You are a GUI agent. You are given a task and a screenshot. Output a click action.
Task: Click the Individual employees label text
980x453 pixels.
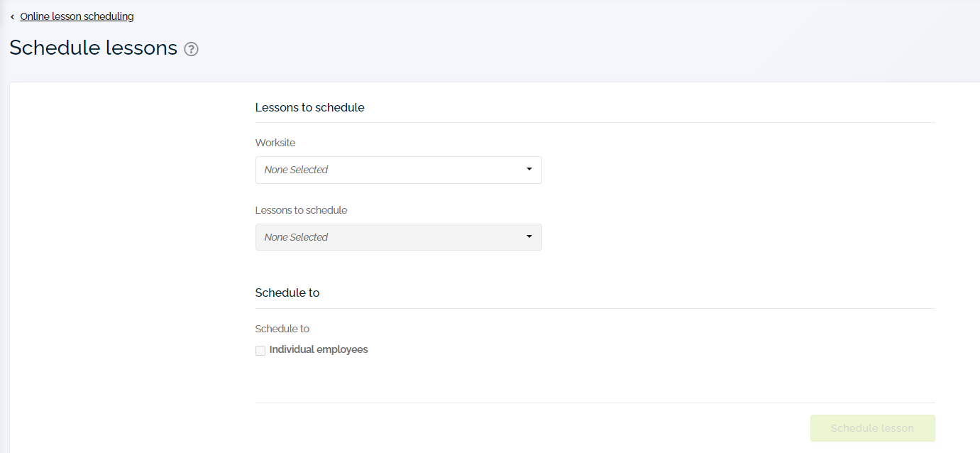(x=317, y=349)
